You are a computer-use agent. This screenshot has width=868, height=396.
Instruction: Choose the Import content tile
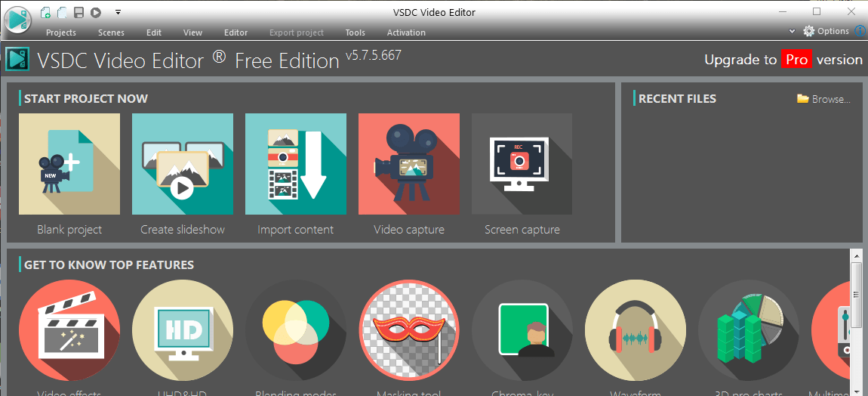296,164
